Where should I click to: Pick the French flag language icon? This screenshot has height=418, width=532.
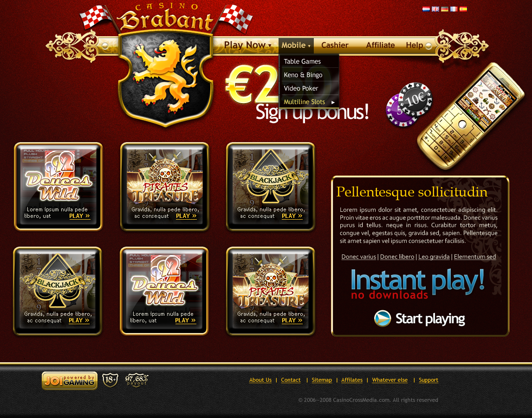[454, 9]
